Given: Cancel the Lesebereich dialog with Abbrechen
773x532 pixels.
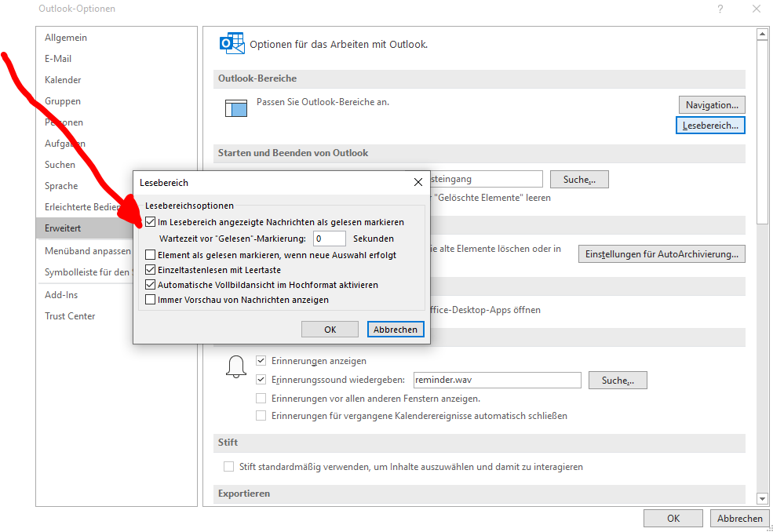Looking at the screenshot, I should pyautogui.click(x=396, y=330).
